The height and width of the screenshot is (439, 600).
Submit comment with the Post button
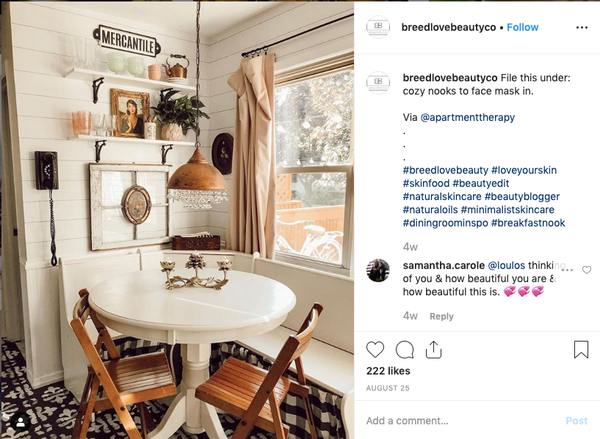click(576, 421)
